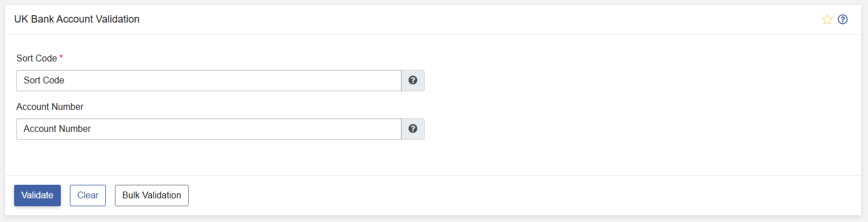This screenshot has height=222, width=868.
Task: Focus the Sort Code input field
Action: [209, 81]
